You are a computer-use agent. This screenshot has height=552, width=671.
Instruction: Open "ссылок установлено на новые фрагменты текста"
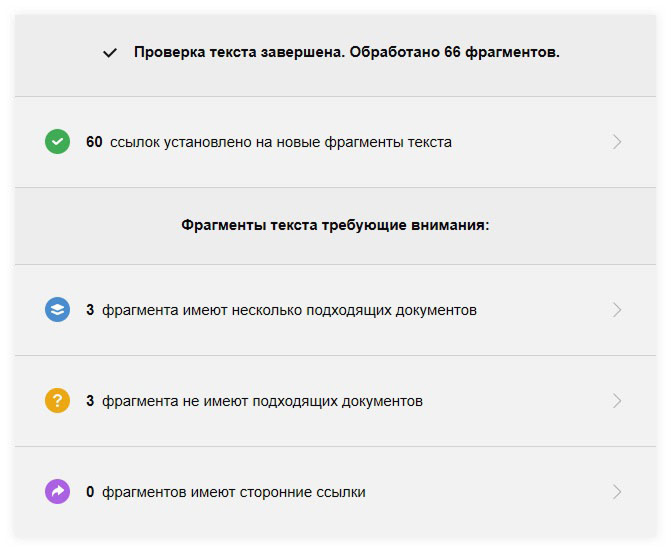[281, 142]
